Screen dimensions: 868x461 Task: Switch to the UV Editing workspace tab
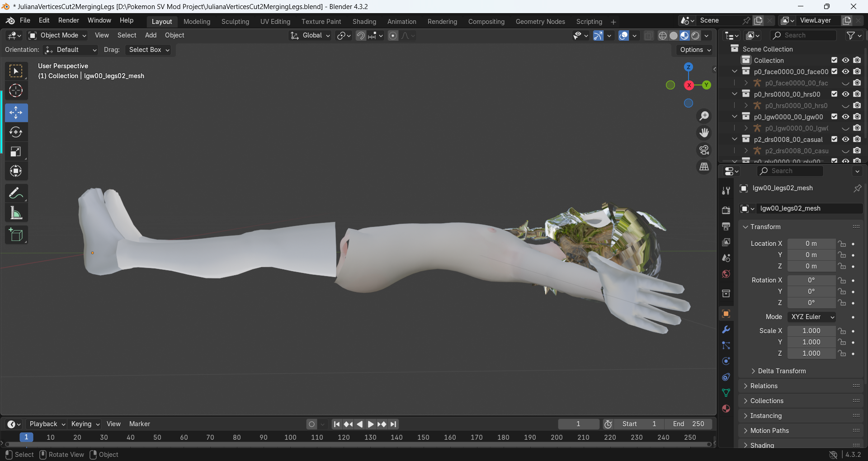(275, 22)
